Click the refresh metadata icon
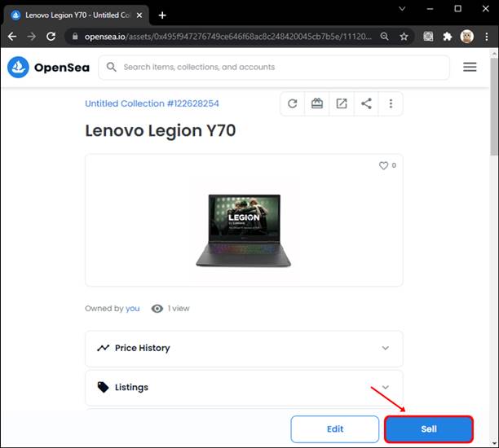499x448 pixels. [293, 103]
